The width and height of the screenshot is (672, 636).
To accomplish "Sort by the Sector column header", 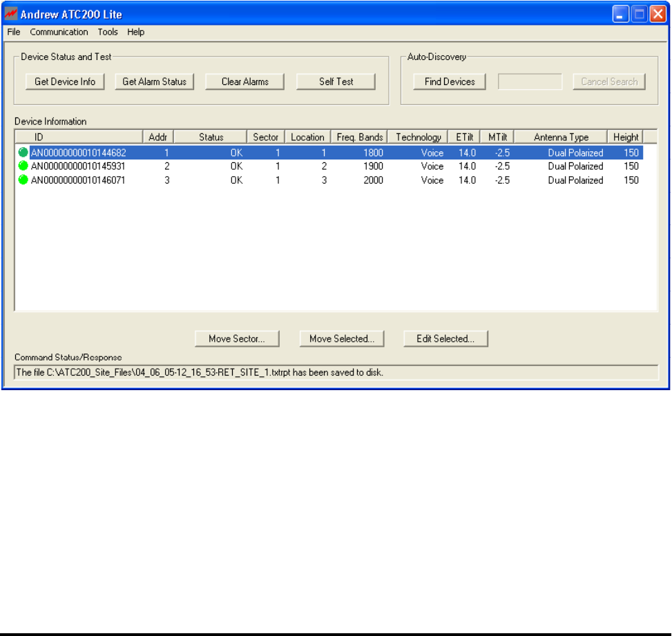I will click(266, 137).
